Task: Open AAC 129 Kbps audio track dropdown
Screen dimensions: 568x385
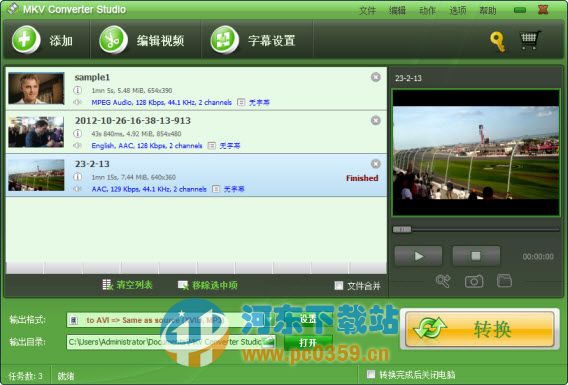Action: [149, 189]
